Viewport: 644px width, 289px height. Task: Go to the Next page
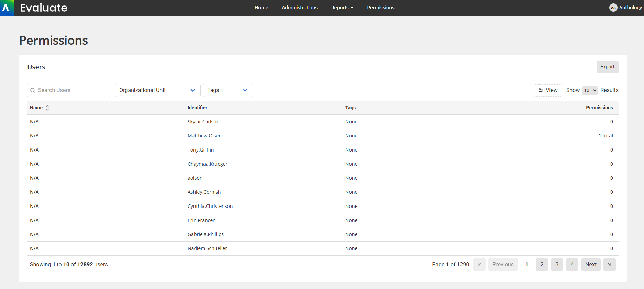[590, 265]
